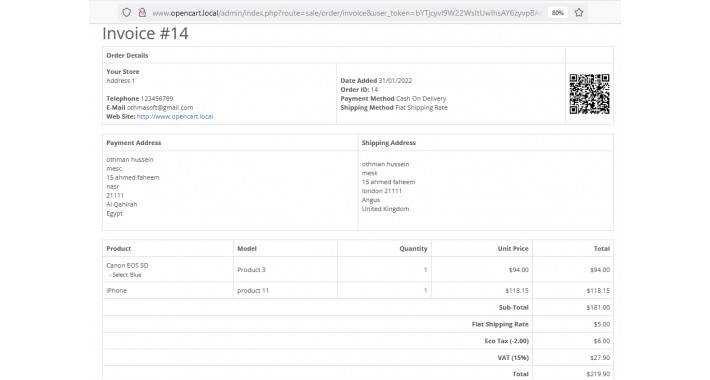Image resolution: width=710 pixels, height=380 pixels.
Task: Click Al Qahirah in payment address
Action: coord(122,204)
